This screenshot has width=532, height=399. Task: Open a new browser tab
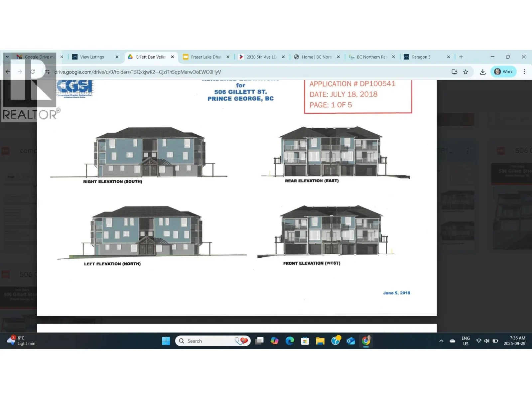[x=461, y=57]
